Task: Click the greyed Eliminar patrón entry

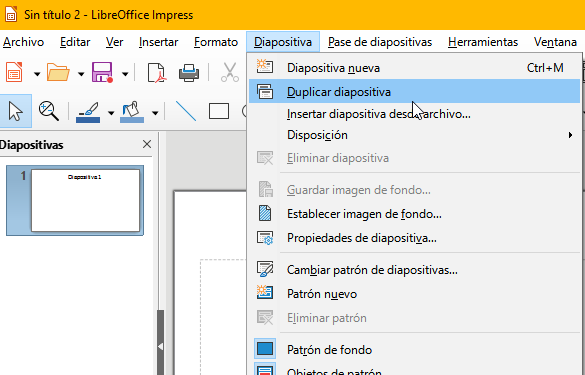Action: click(x=414, y=318)
